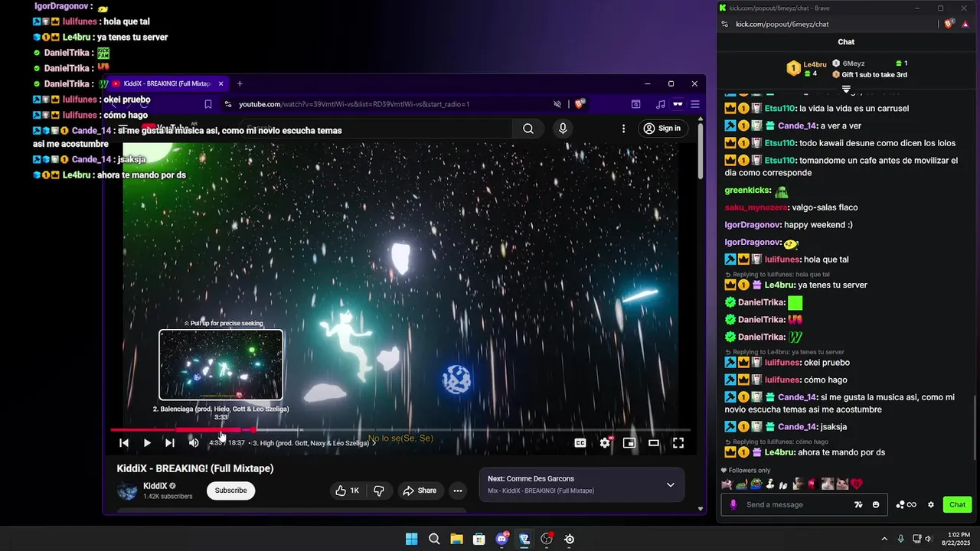The width and height of the screenshot is (980, 551).
Task: Click system tray volume speaker icon
Action: [928, 539]
